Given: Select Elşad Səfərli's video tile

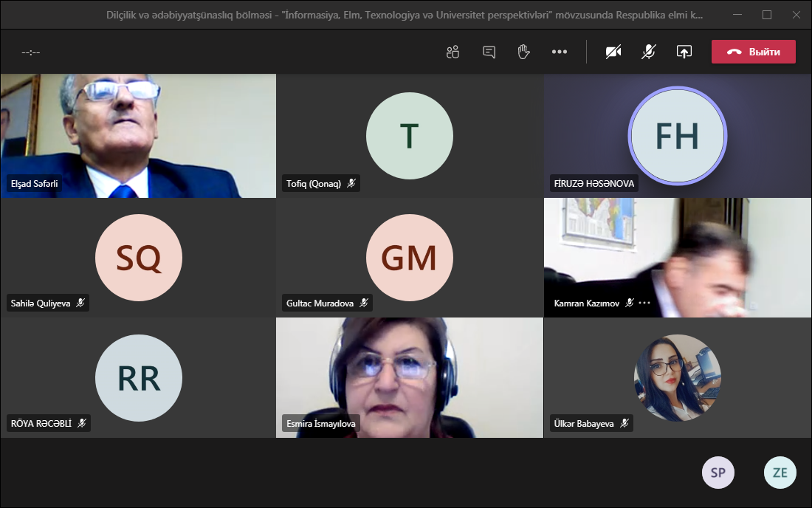Looking at the screenshot, I should pos(138,136).
